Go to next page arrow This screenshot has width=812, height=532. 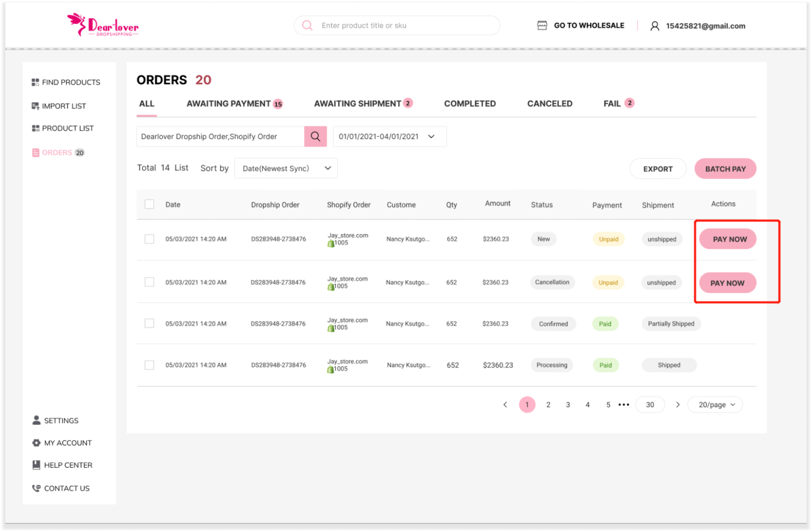[677, 405]
